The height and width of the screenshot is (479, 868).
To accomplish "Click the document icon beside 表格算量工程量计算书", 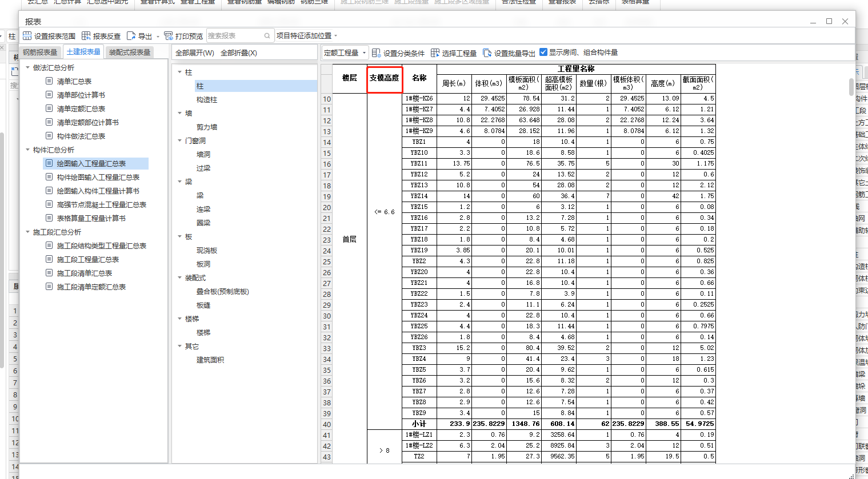I will (49, 218).
